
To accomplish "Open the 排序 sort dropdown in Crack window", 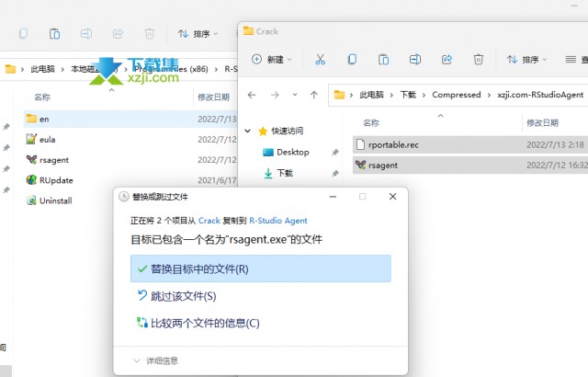I will (x=526, y=59).
